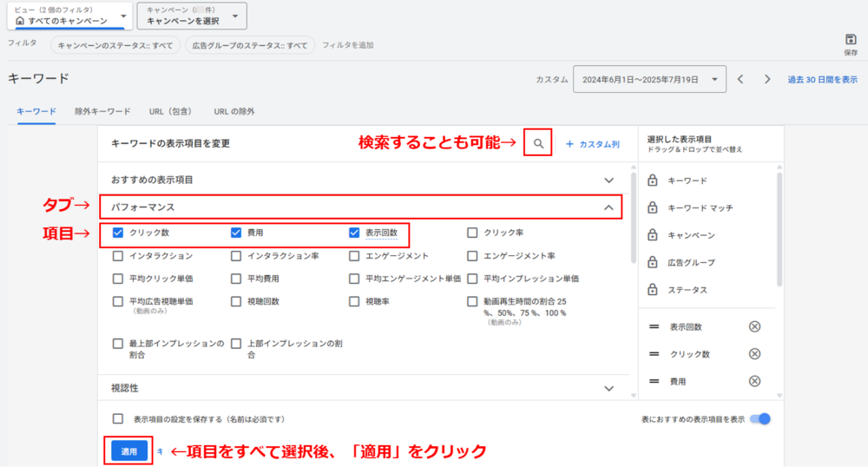The width and height of the screenshot is (868, 473).
Task: Click the save icon at top right
Action: [851, 40]
